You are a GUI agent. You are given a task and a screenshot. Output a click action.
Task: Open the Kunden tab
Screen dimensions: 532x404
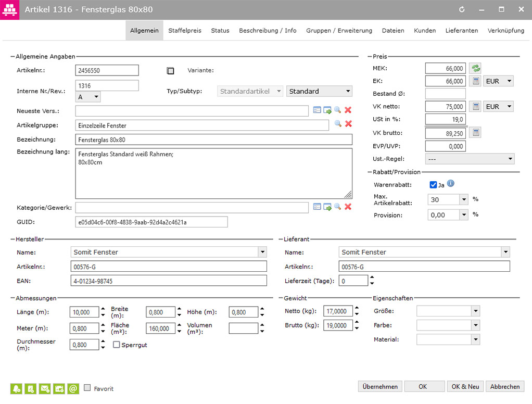(424, 31)
